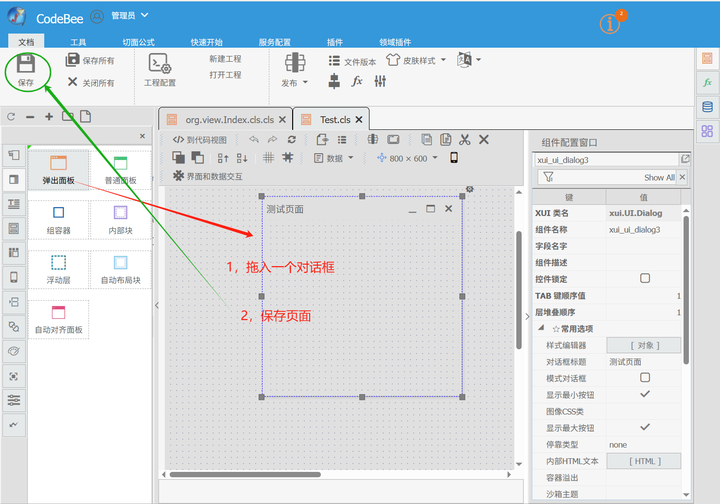The image size is (720, 504).
Task: Click refresh icon in left panel toolbar
Action: (11, 117)
